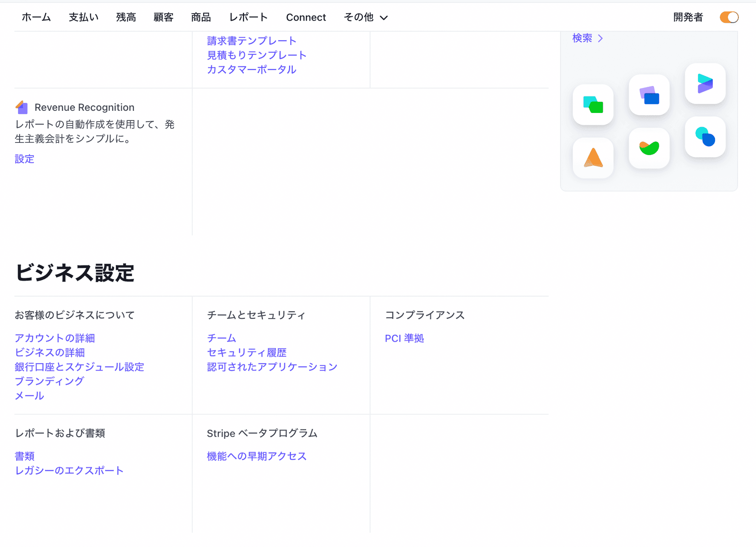The height and width of the screenshot is (547, 756).
Task: Open the 顧客 tab
Action: click(x=164, y=17)
